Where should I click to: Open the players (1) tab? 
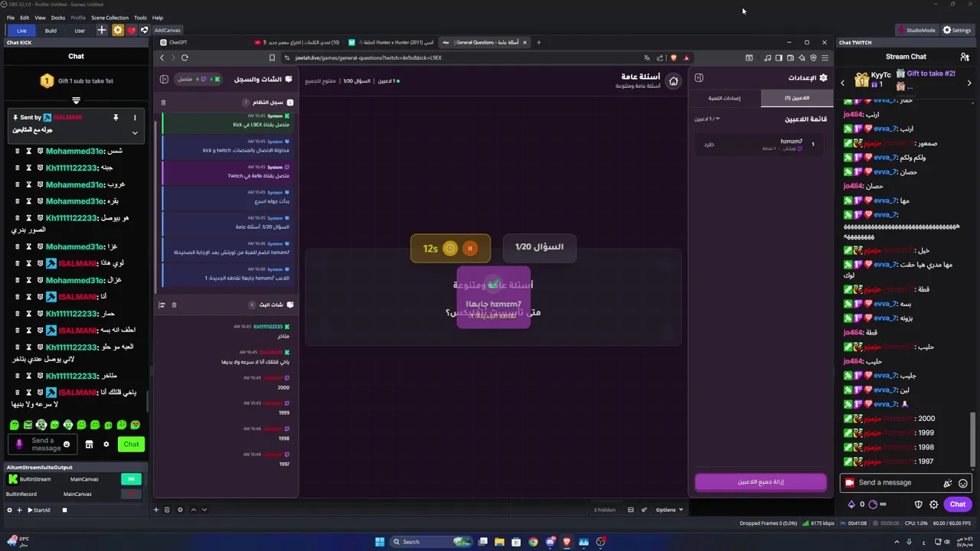tap(797, 98)
